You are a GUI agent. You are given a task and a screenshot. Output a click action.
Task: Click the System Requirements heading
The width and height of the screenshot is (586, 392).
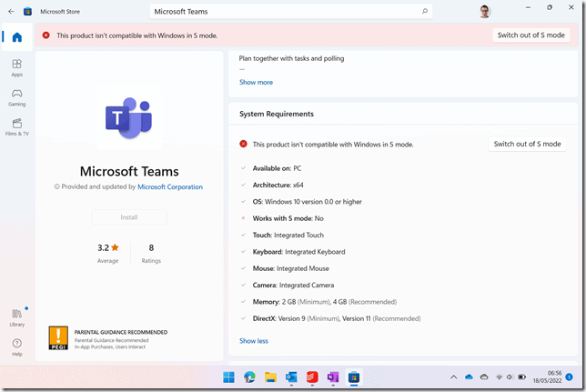[277, 114]
